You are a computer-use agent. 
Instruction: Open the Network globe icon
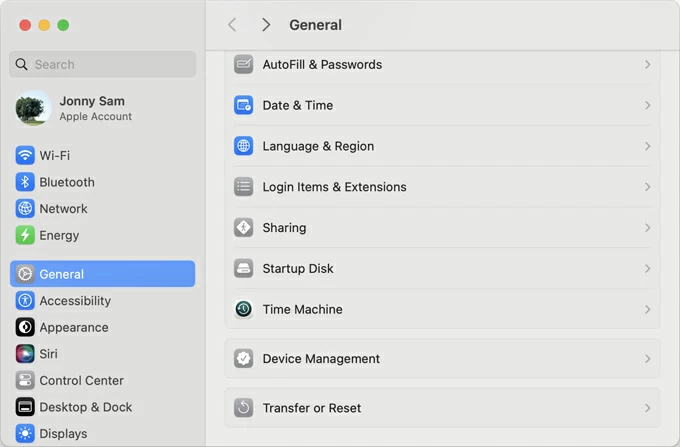tap(25, 209)
